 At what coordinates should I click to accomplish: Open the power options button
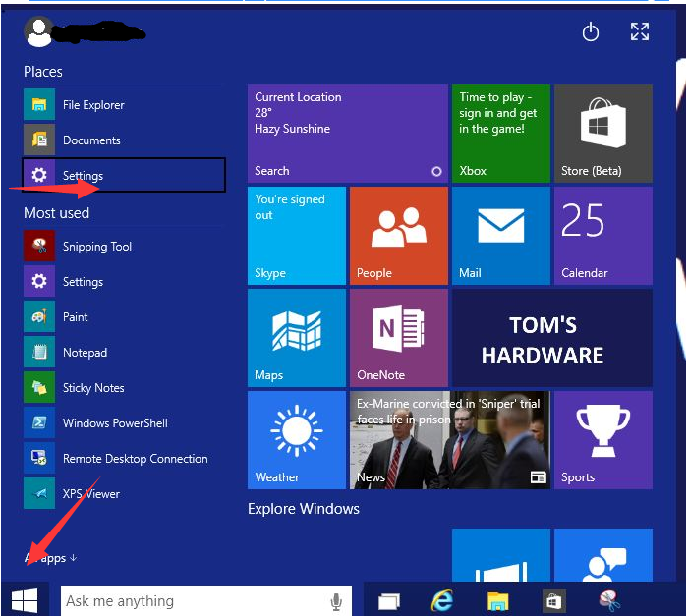pyautogui.click(x=590, y=31)
